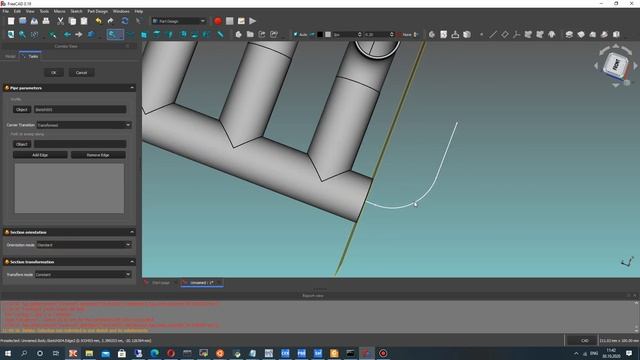
Task: Click the Create sketch icon
Action: [x=444, y=35]
